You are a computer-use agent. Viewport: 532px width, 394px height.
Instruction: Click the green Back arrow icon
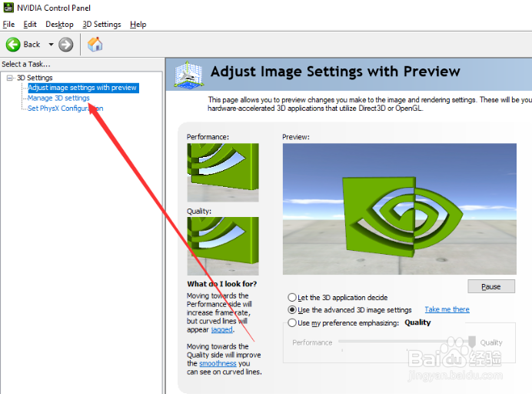(13, 45)
